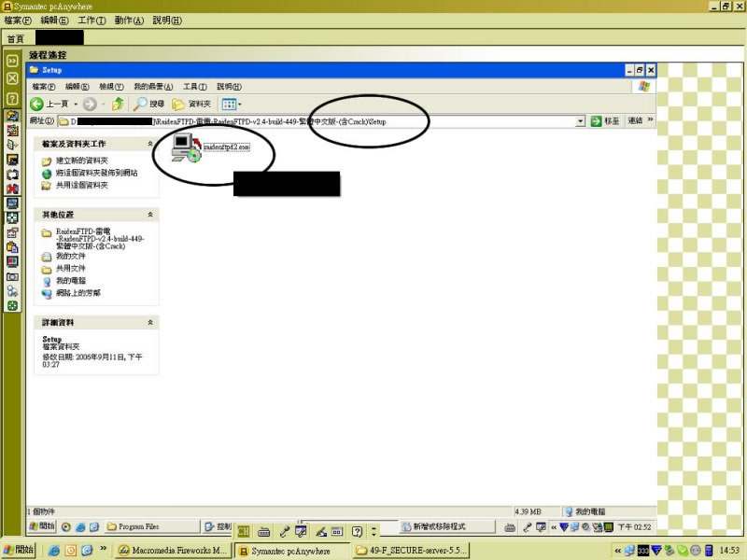Expand the 連結 links chevron

click(x=650, y=119)
